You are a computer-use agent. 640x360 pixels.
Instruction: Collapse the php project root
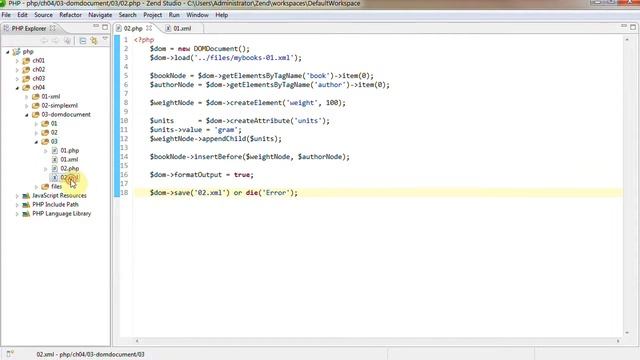(8, 52)
